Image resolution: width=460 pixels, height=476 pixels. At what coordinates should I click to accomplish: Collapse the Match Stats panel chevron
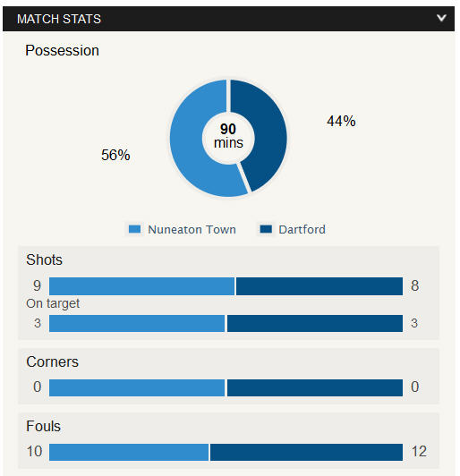441,18
